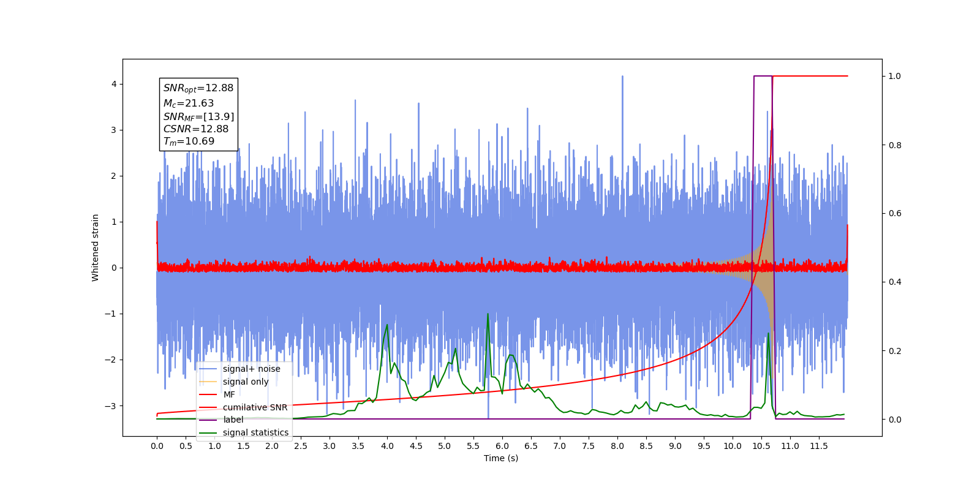
Task: Click the left y-axis tick label −3
Action: tap(111, 406)
